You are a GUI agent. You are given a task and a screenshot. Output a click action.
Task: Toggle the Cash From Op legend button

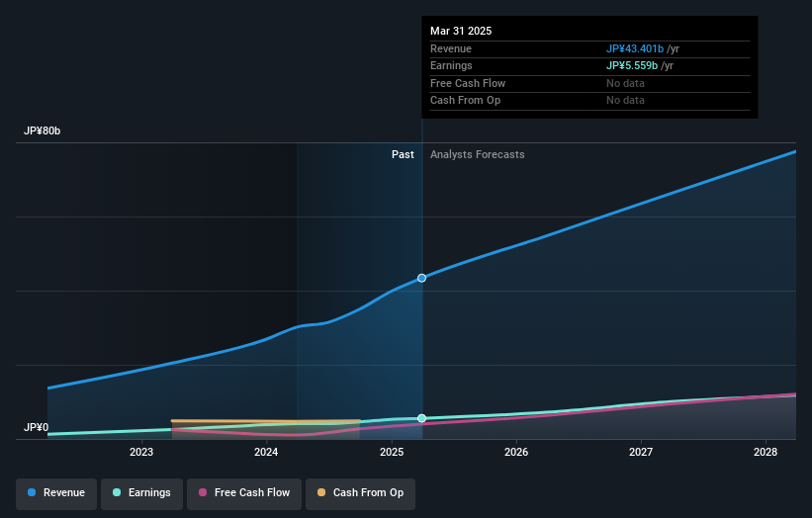(360, 493)
